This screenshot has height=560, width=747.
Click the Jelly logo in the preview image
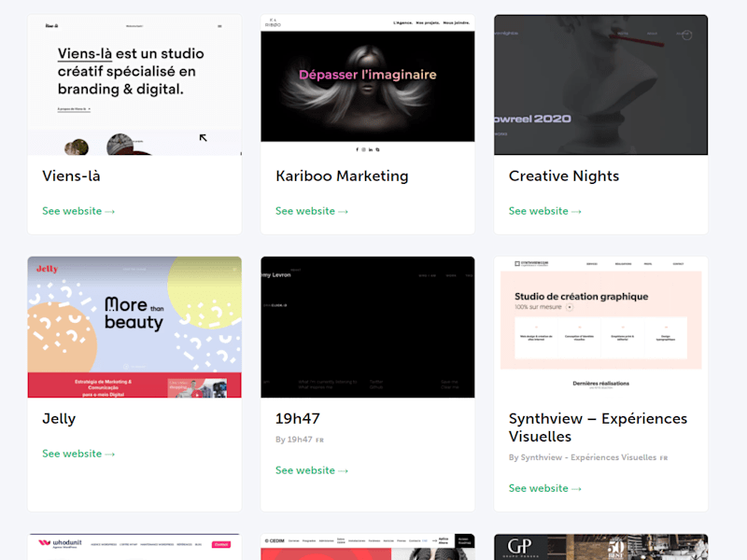point(48,269)
